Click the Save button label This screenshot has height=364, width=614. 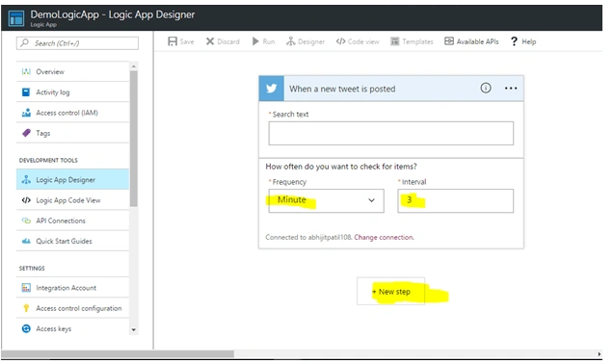(187, 41)
